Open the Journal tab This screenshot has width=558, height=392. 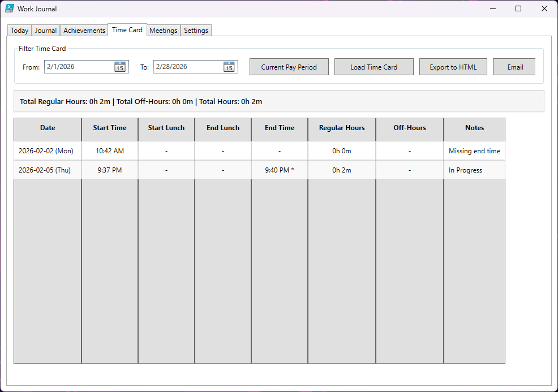(46, 31)
